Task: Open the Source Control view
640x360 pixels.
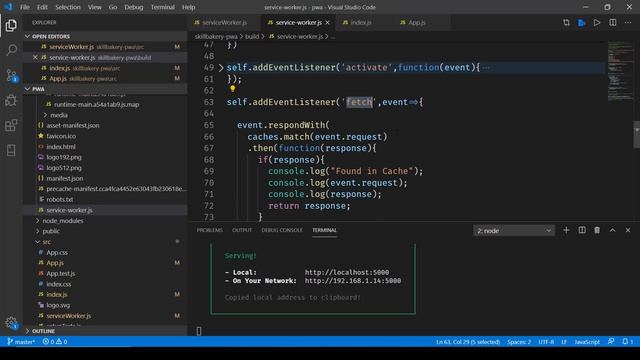Action: point(11,76)
